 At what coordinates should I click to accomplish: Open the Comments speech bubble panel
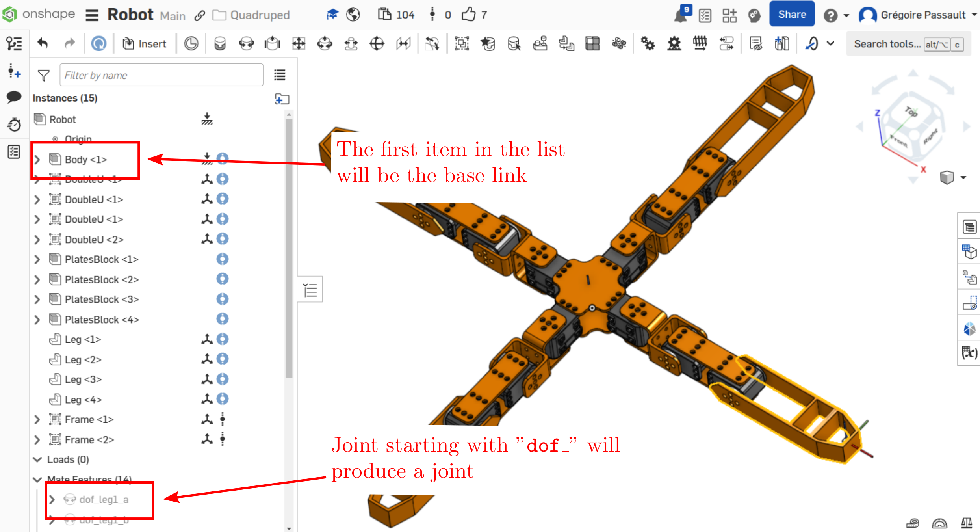(x=14, y=97)
